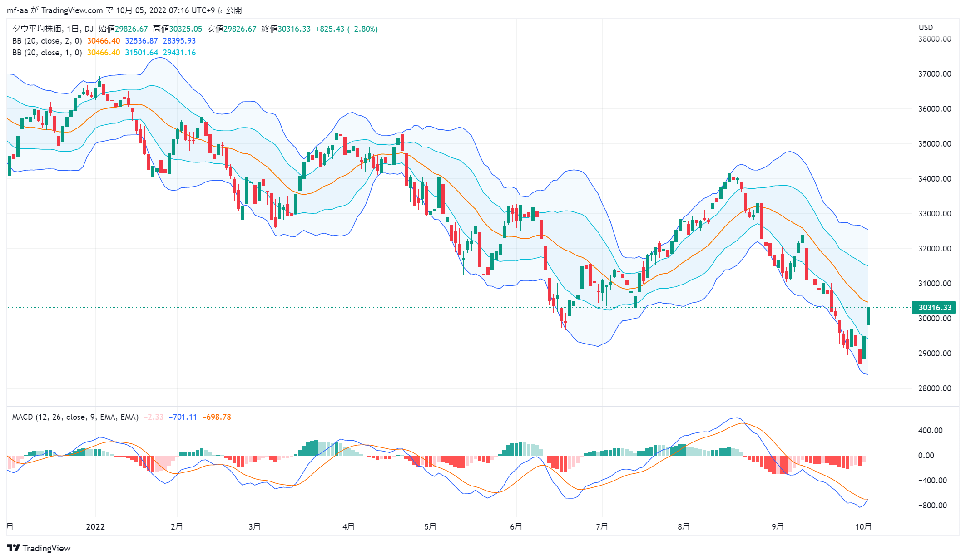The height and width of the screenshot is (560, 966).
Task: Click the 34000.00 price axis label
Action: [x=935, y=179]
